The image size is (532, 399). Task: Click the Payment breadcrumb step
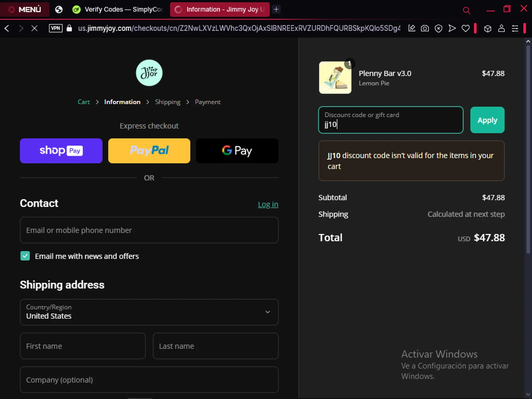click(x=208, y=102)
